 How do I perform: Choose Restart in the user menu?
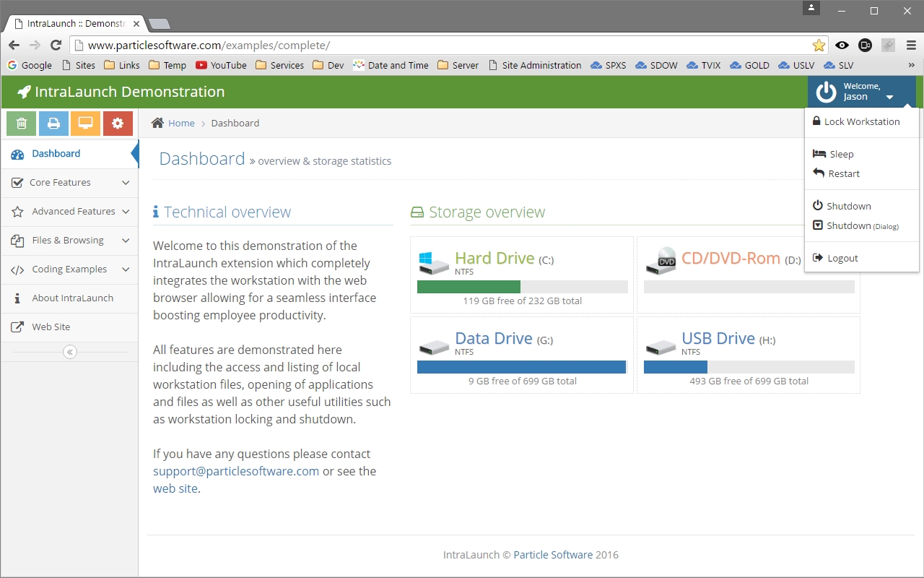point(862,173)
